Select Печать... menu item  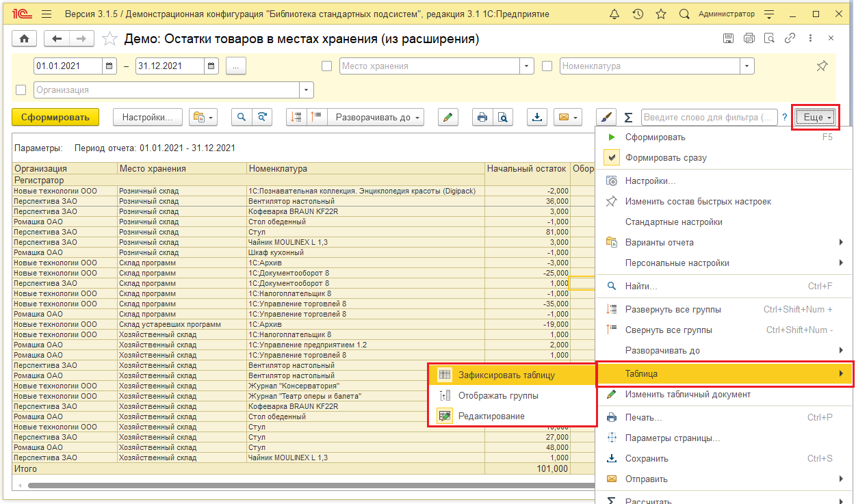point(724,417)
